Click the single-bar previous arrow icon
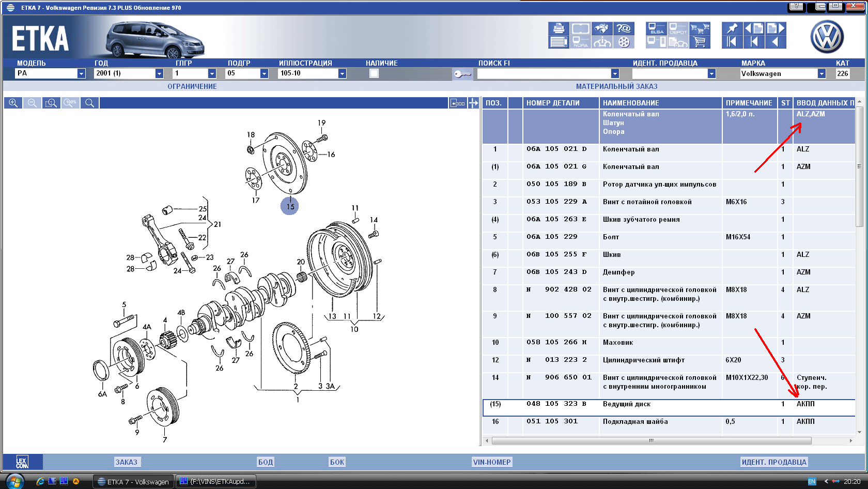 [x=754, y=42]
